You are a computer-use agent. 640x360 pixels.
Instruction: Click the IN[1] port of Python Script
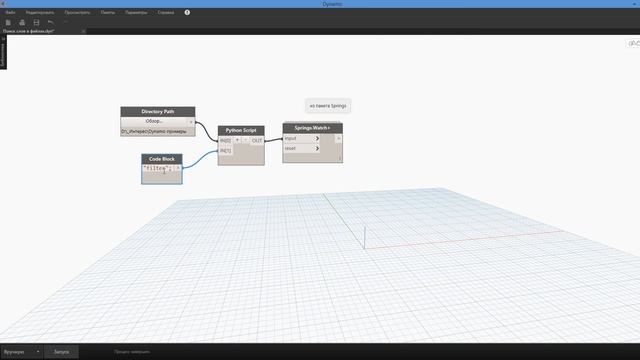pos(225,151)
